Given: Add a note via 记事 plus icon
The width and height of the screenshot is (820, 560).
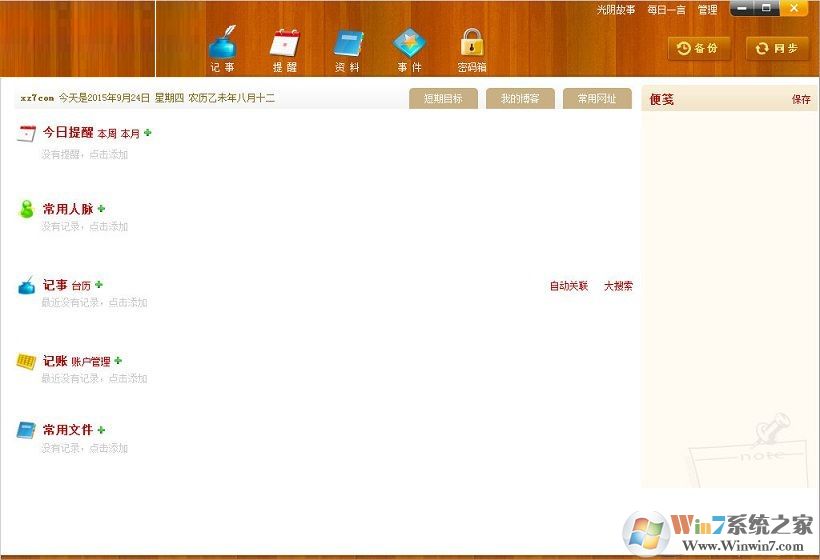Looking at the screenshot, I should click(x=99, y=284).
